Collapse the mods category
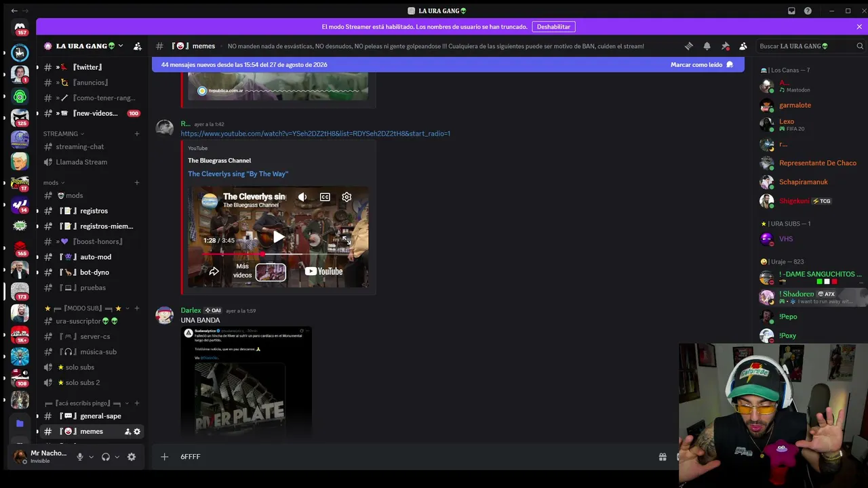This screenshot has width=868, height=488. pyautogui.click(x=54, y=182)
